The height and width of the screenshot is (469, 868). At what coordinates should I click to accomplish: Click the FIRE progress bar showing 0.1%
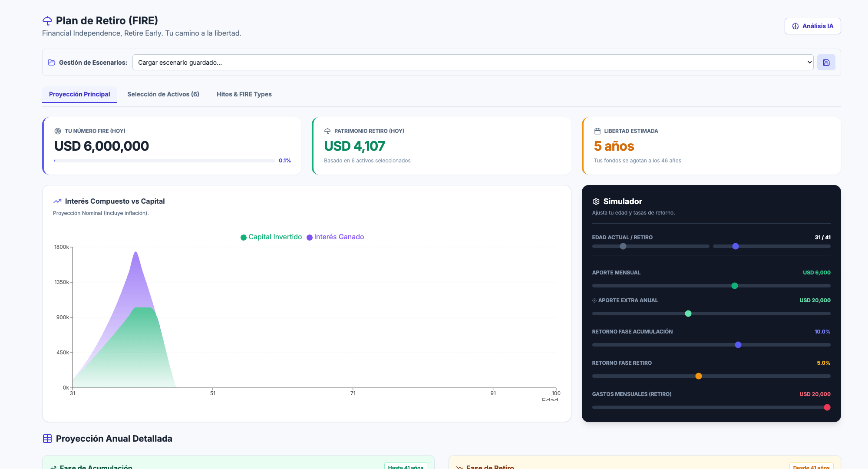click(163, 161)
